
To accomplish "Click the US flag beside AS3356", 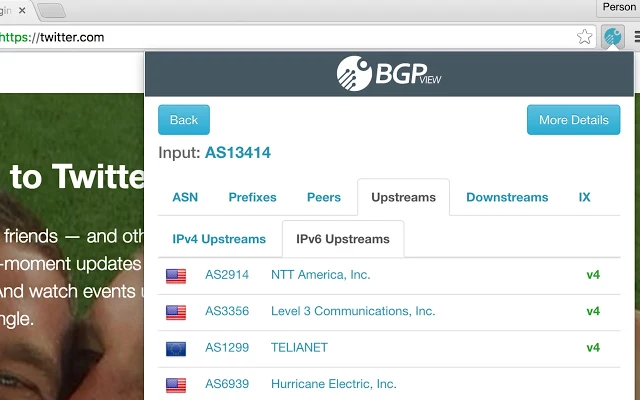I will 176,312.
